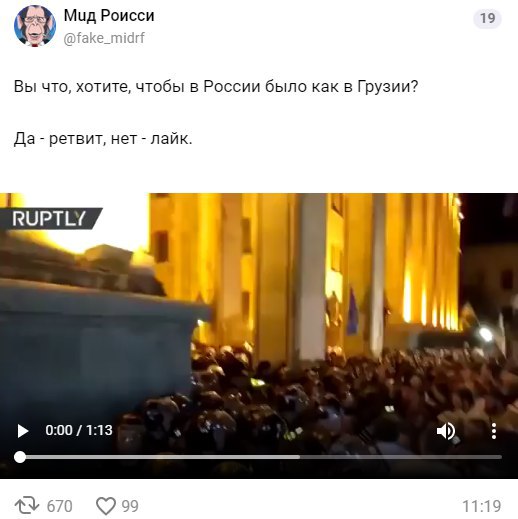Screen dimensions: 518x519
Task: Click the 670 retweet count
Action: 60,506
